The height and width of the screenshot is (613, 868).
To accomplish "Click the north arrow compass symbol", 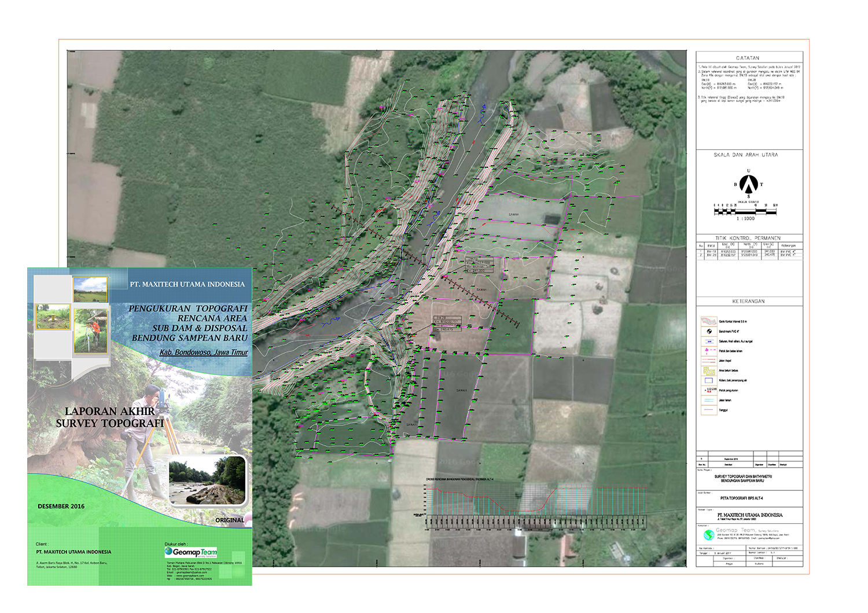I will click(749, 183).
